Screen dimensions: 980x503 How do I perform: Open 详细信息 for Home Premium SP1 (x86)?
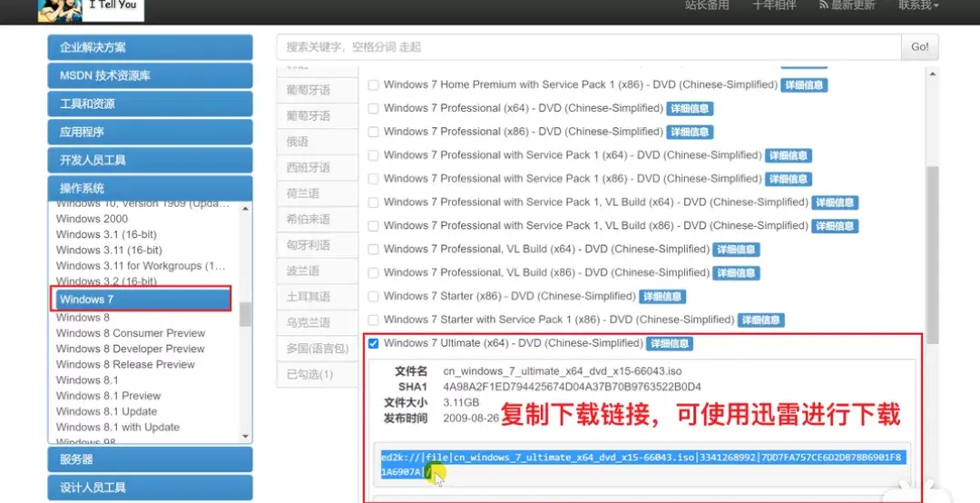pyautogui.click(x=804, y=85)
